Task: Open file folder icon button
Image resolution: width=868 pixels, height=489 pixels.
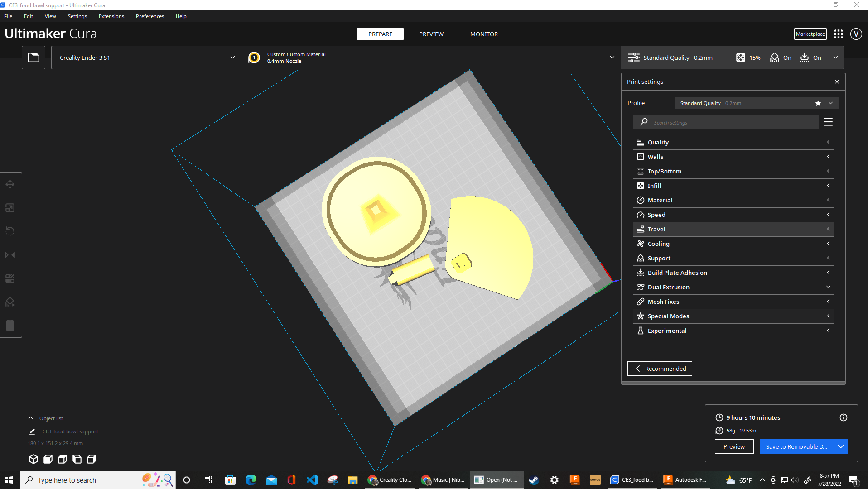Action: (34, 58)
